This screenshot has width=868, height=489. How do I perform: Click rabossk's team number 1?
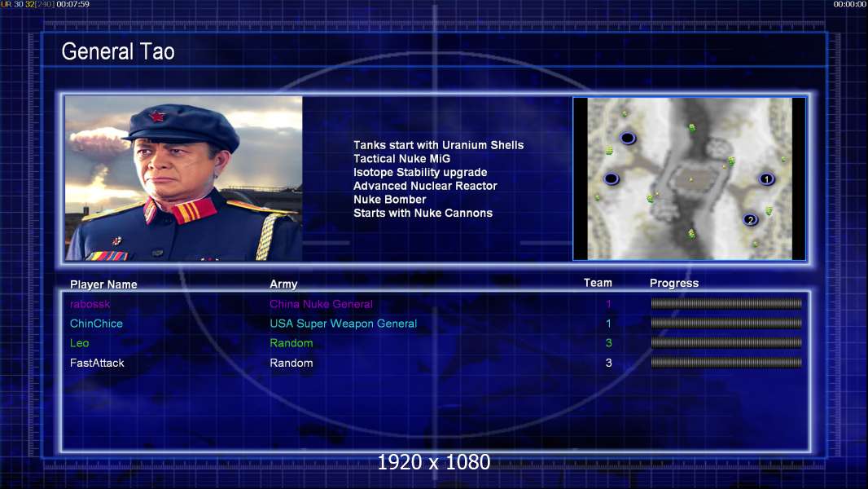tap(608, 304)
